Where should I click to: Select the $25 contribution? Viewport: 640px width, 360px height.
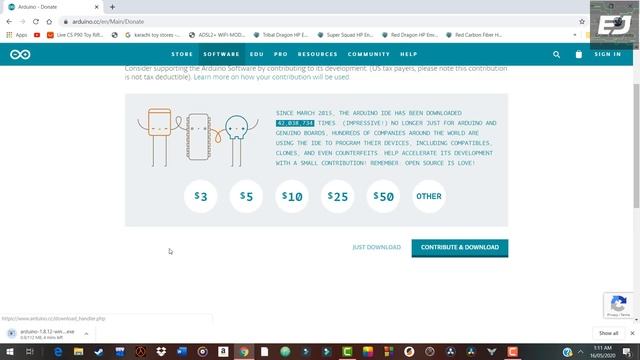(x=338, y=196)
